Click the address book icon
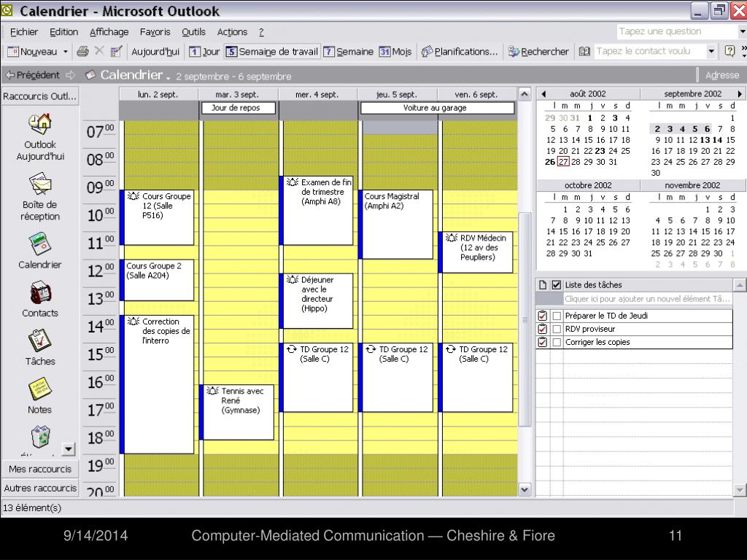 coord(584,52)
